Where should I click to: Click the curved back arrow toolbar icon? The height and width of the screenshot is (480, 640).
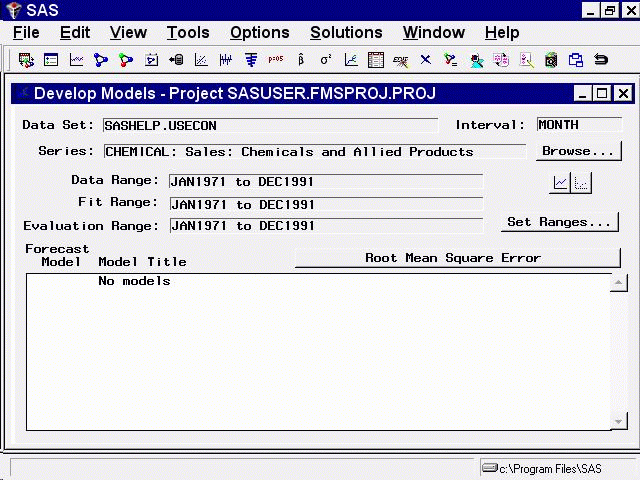(x=601, y=60)
